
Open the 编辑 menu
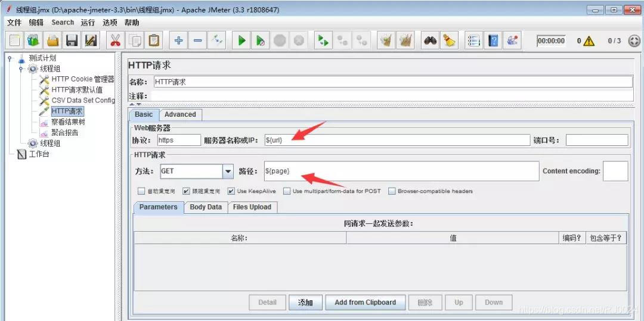tap(36, 23)
